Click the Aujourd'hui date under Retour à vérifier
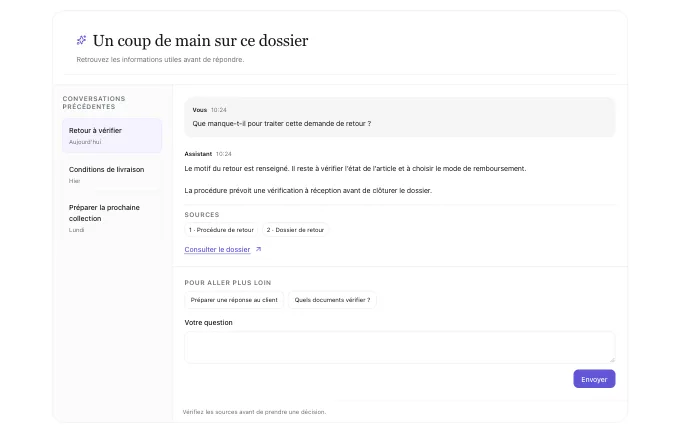Screen dimensions: 680x425 [85, 142]
